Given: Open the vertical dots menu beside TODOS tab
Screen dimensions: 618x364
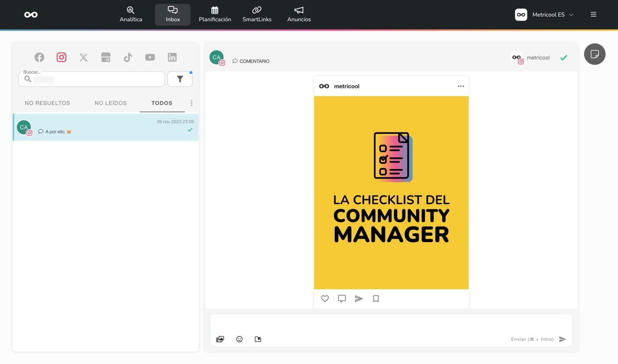Looking at the screenshot, I should 192,103.
